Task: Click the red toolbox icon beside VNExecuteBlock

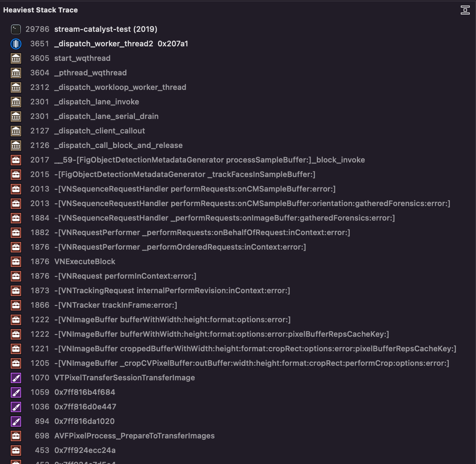Action: pyautogui.click(x=16, y=262)
